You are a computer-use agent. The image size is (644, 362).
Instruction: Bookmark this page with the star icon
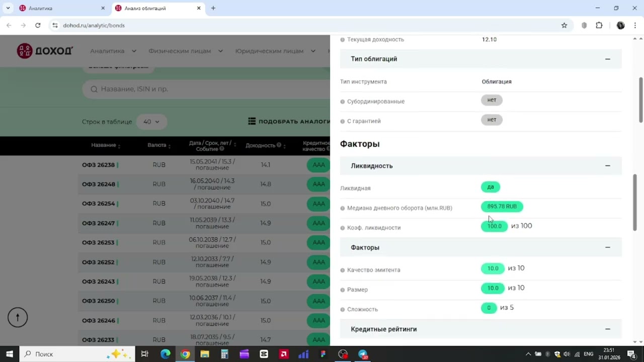tap(564, 25)
